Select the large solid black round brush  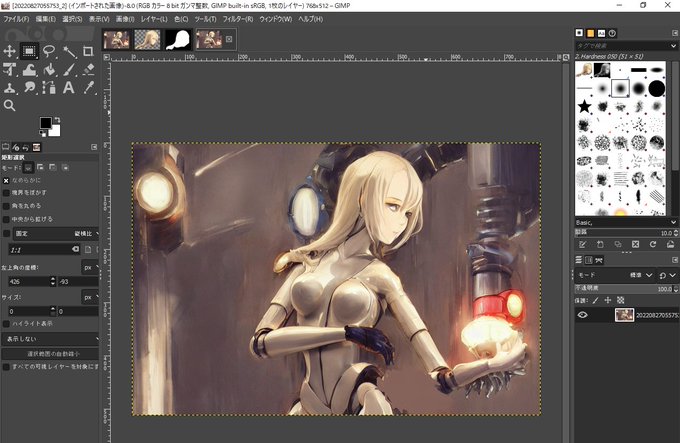(x=657, y=88)
